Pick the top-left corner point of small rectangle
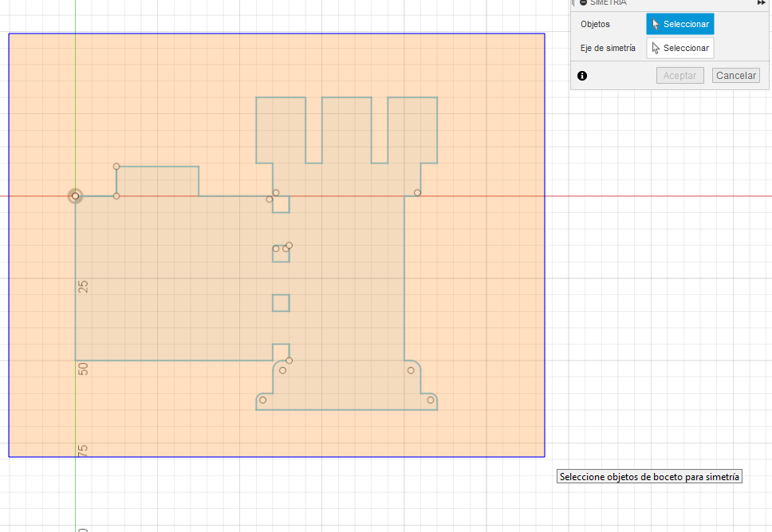This screenshot has width=772, height=532. tap(116, 167)
